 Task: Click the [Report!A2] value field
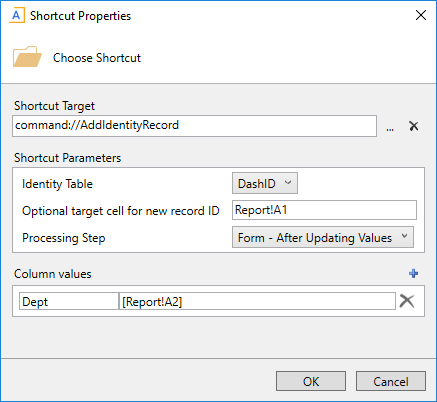pos(257,301)
